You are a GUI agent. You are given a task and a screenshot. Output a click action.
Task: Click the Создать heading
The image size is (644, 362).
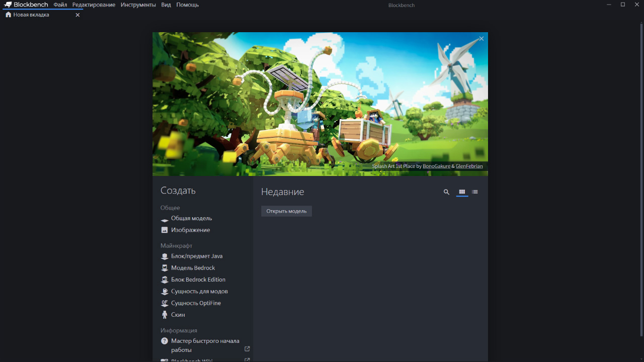pyautogui.click(x=178, y=191)
